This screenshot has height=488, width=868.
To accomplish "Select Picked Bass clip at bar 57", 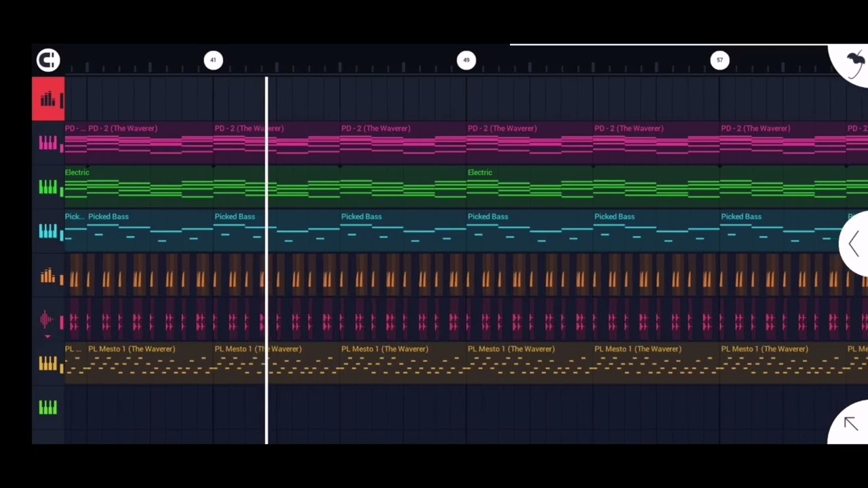I will 783,231.
